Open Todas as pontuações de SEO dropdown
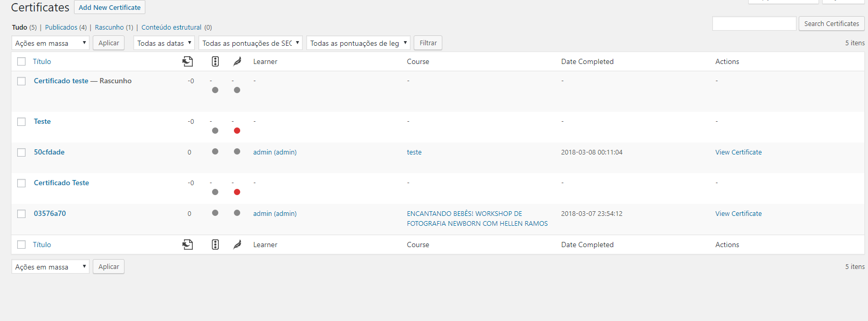 pos(251,43)
